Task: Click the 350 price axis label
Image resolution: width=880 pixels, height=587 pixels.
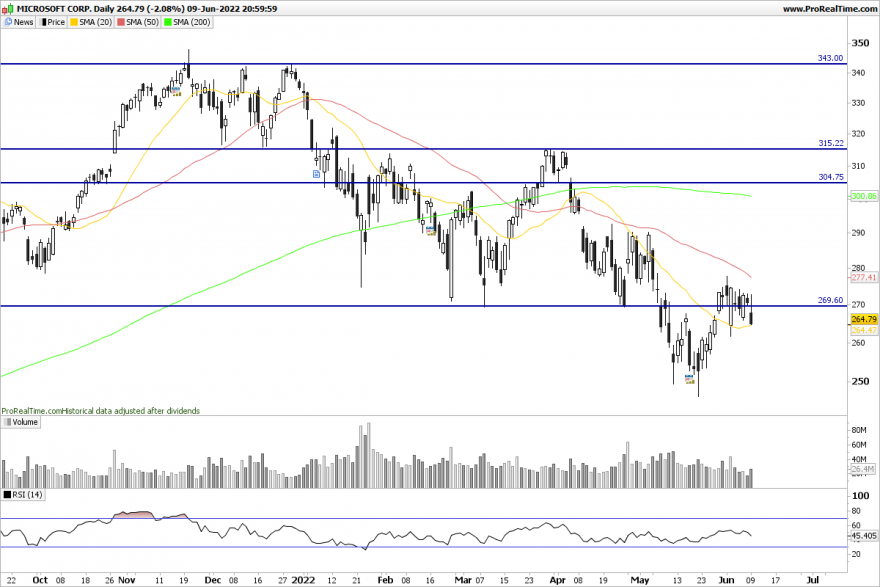Action: (x=860, y=43)
